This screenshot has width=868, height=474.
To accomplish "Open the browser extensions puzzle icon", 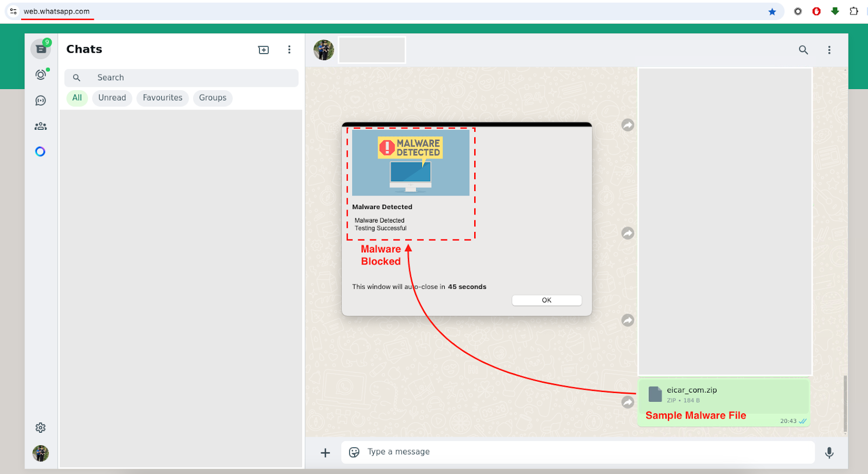I will 854,11.
